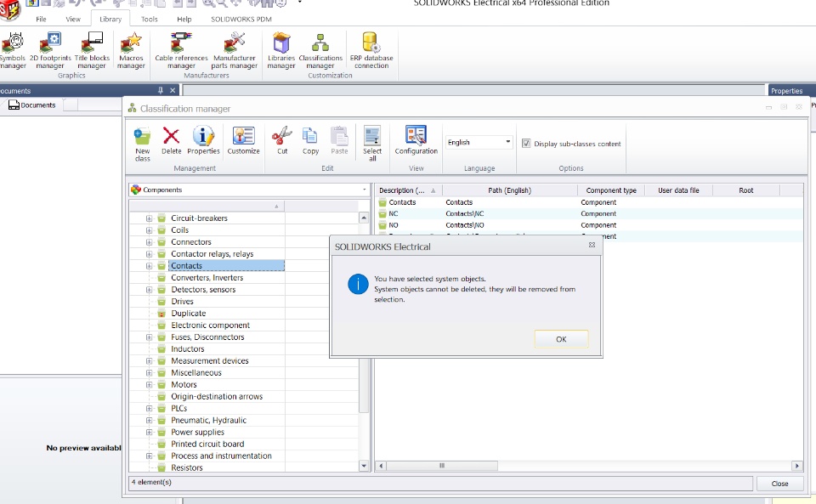Expand the Detectors, sensors node
The width and height of the screenshot is (816, 504).
pos(150,290)
